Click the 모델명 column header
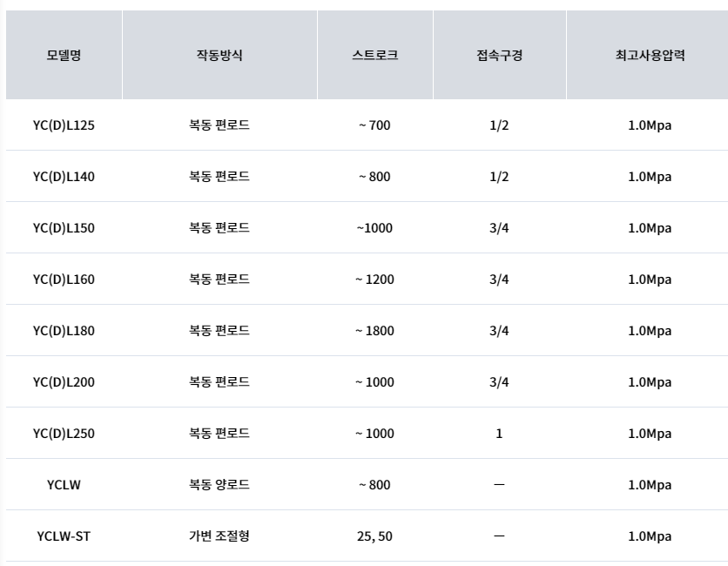Viewport: 728px width, 566px height. click(64, 55)
